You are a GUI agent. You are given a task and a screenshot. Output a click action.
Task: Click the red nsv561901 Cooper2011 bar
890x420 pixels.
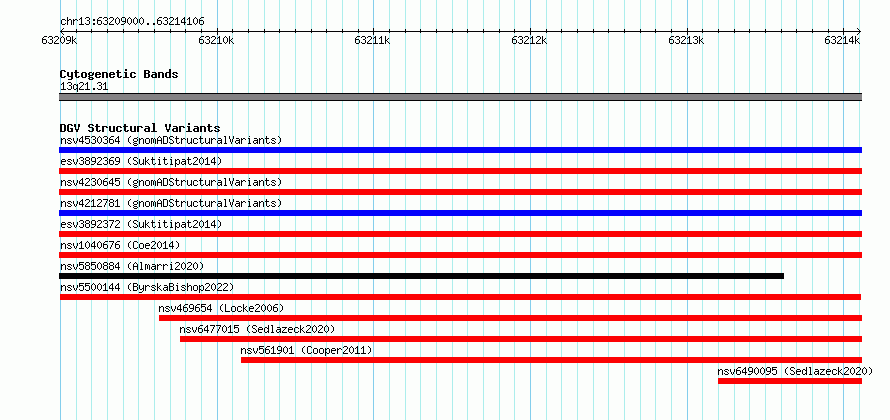(x=551, y=360)
